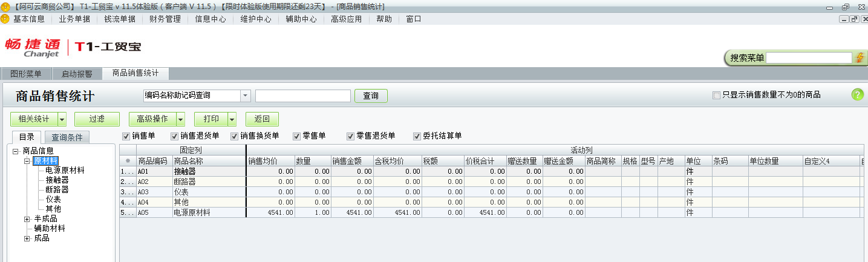Image resolution: width=868 pixels, height=262 pixels.
Task: Open the 钱流单据 menu
Action: pos(120,19)
